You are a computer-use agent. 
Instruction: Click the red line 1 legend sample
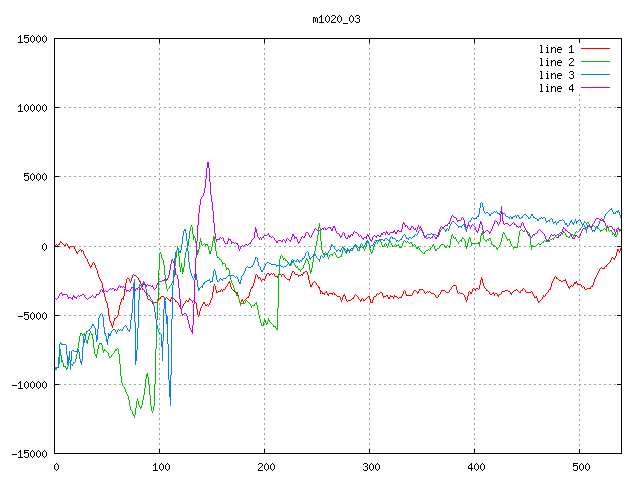(595, 49)
